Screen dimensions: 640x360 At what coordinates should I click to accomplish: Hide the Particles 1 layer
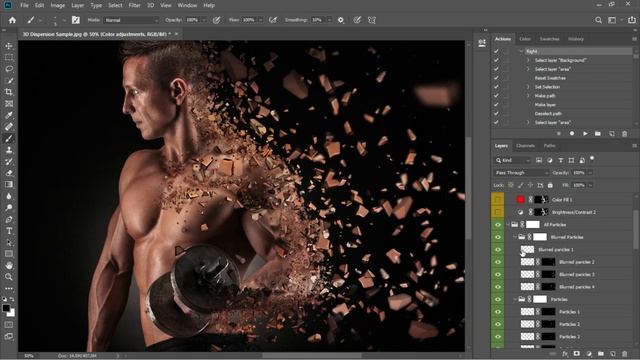[x=498, y=312]
